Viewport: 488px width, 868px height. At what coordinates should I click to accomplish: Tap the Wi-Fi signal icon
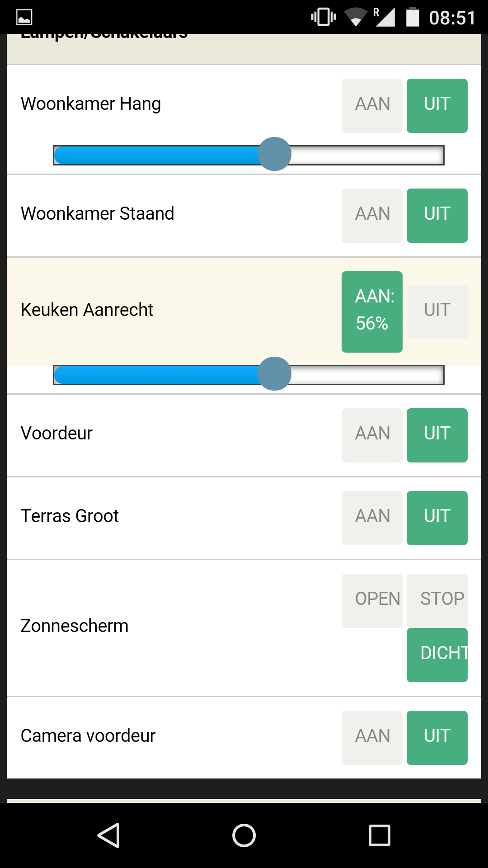tap(356, 17)
